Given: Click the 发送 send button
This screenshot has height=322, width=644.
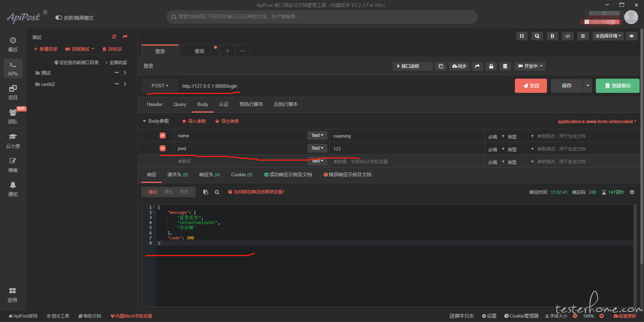Looking at the screenshot, I should click(x=531, y=86).
